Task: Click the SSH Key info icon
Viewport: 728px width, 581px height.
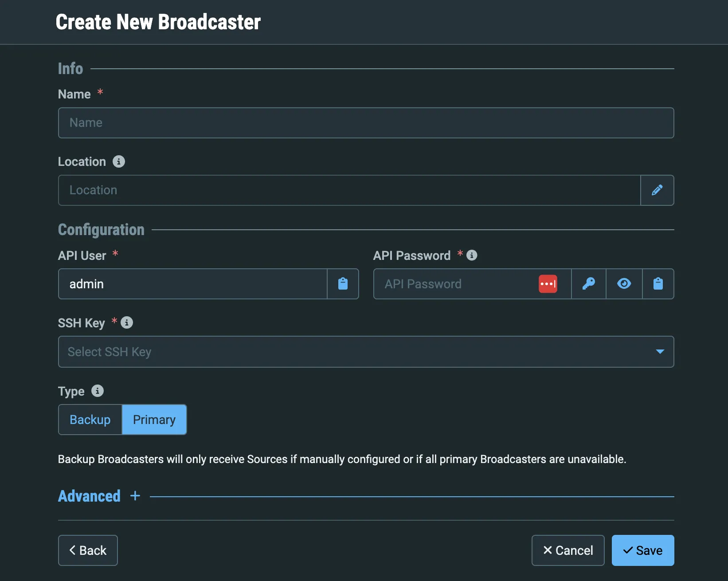Action: point(127,322)
